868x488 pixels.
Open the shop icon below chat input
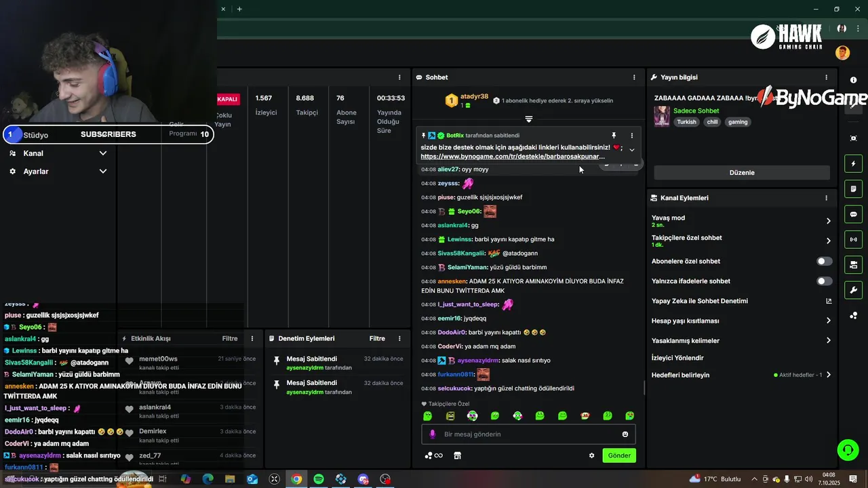457,455
